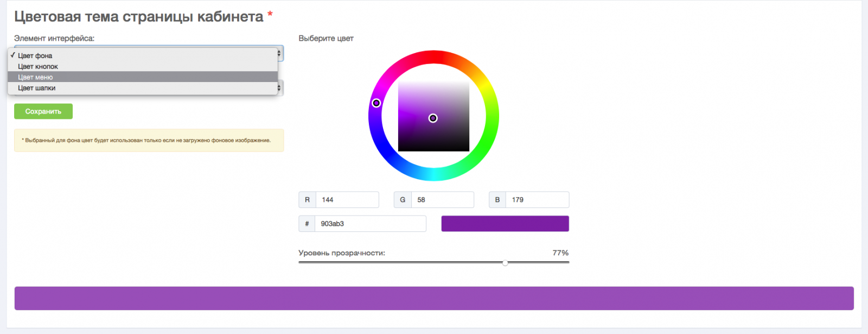The image size is (868, 334).
Task: Click the G value input field
Action: click(x=442, y=200)
